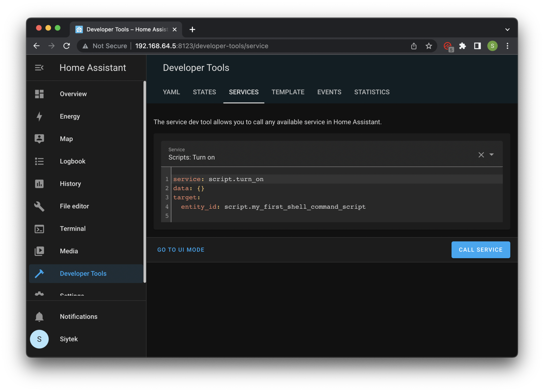544x392 pixels.
Task: Open History in the sidebar
Action: [70, 184]
